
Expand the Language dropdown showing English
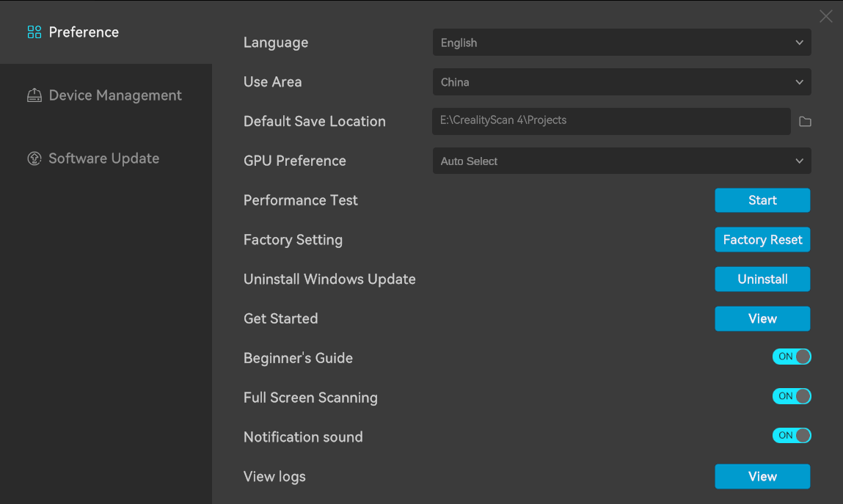(x=621, y=43)
